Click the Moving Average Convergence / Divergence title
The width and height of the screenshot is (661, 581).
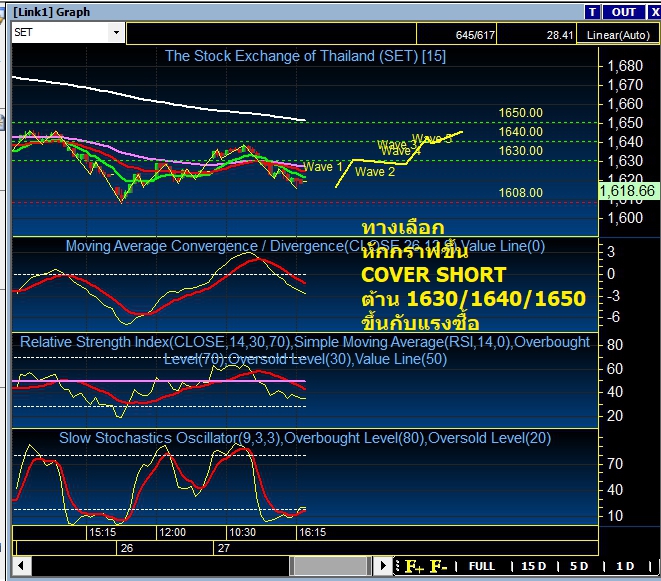[x=305, y=246]
